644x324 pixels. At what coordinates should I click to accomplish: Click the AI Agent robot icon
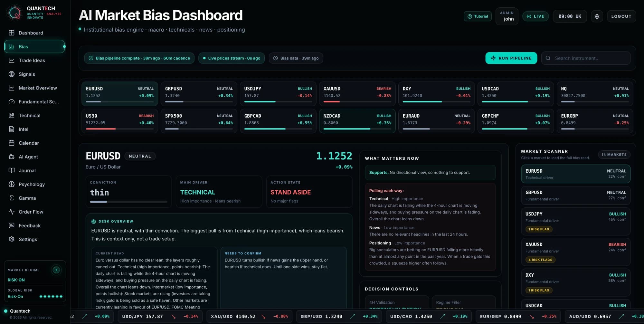pyautogui.click(x=12, y=157)
